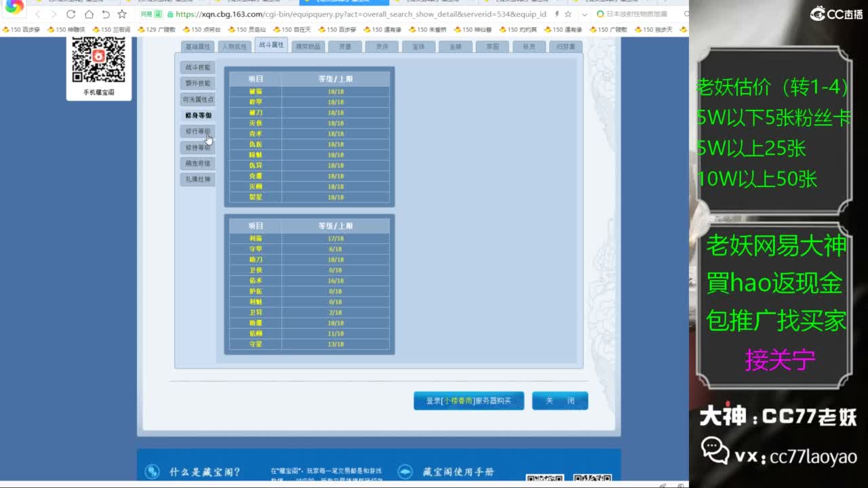Open the 什么是藏宝阁? link
The width and height of the screenshot is (868, 488).
(x=205, y=472)
